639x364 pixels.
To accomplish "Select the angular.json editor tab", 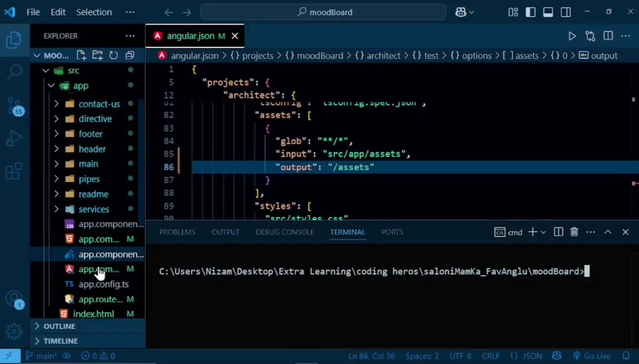I will (x=195, y=36).
